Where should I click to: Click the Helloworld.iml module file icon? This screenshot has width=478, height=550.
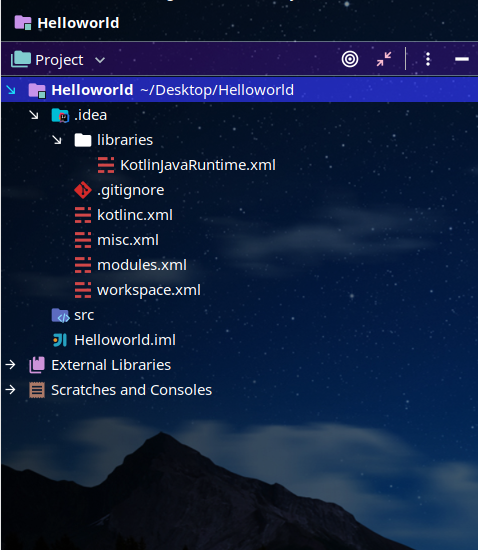pos(60,340)
